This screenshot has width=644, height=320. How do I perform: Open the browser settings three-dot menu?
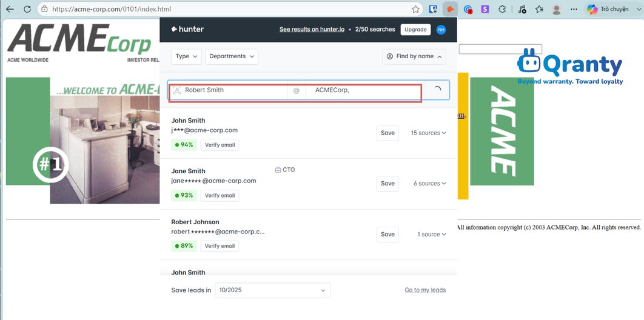574,9
